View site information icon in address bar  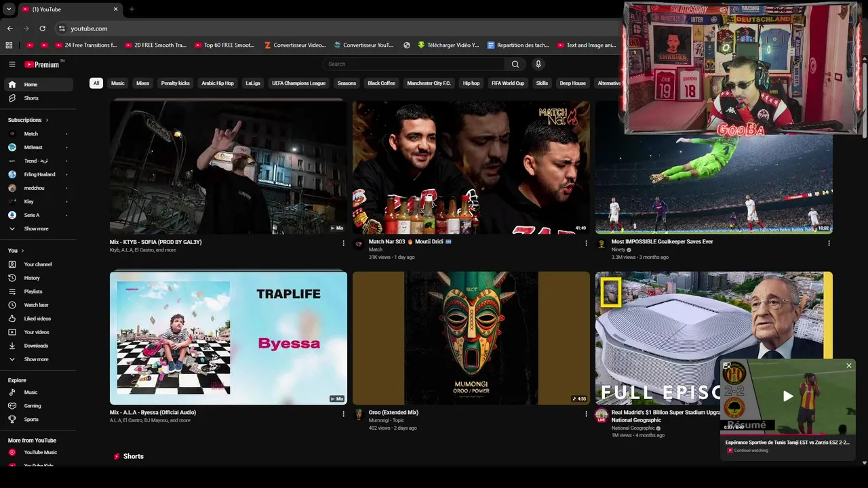(62, 28)
